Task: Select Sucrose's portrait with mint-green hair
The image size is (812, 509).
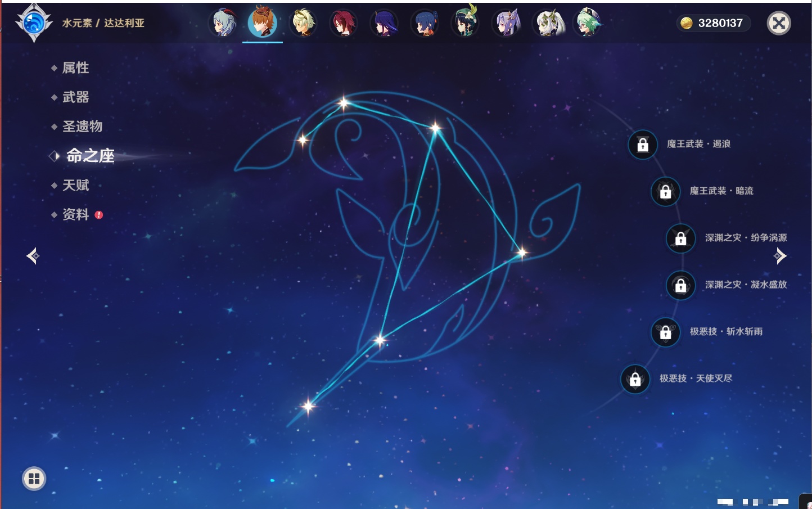Action: pos(587,24)
